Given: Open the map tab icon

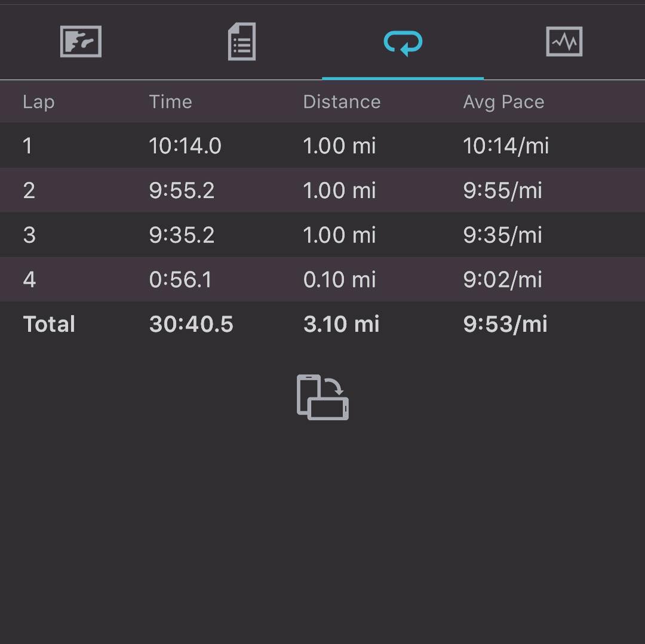Looking at the screenshot, I should (x=81, y=42).
